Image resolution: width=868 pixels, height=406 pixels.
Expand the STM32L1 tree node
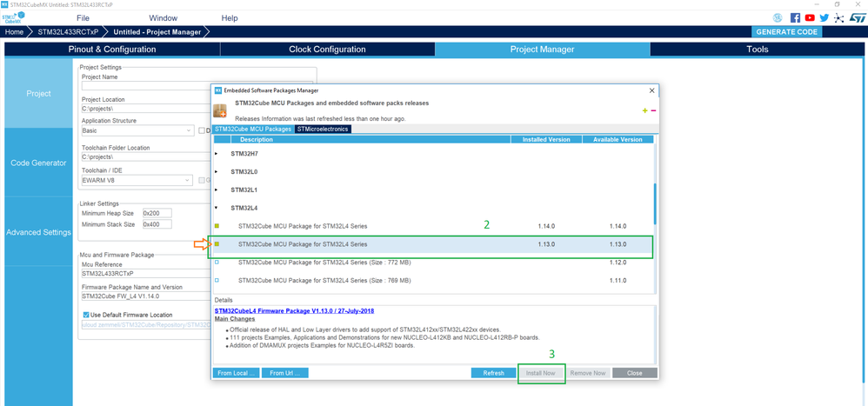pos(217,190)
